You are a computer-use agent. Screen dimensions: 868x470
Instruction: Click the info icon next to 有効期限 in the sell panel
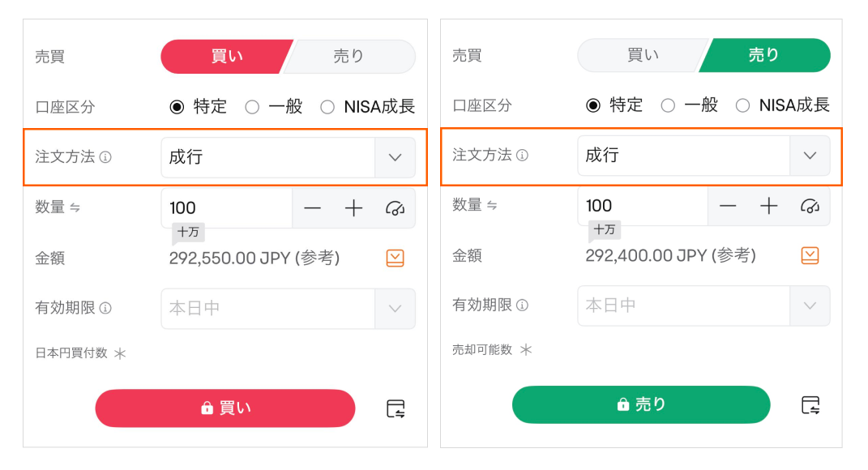(x=522, y=305)
